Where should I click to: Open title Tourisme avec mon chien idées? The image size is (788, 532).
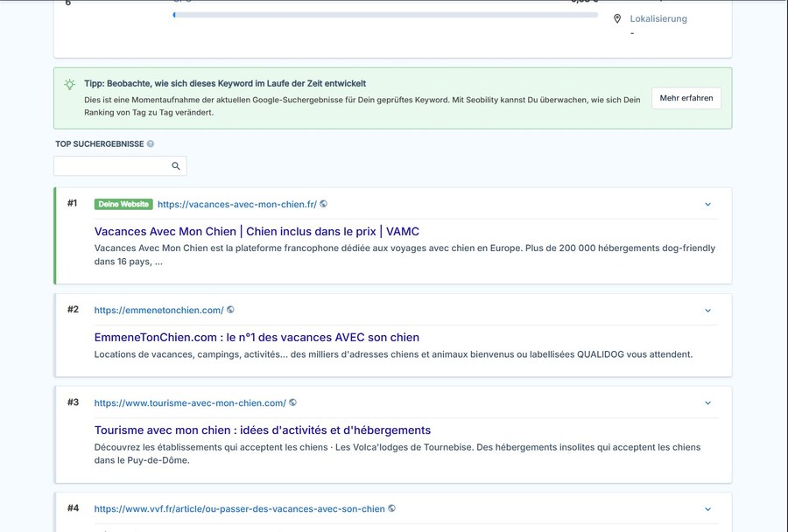(x=263, y=430)
